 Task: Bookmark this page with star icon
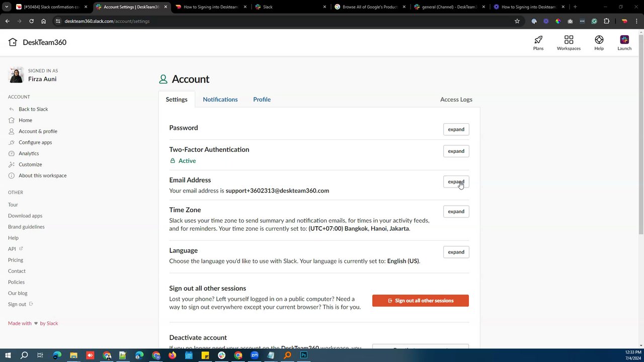[517, 21]
